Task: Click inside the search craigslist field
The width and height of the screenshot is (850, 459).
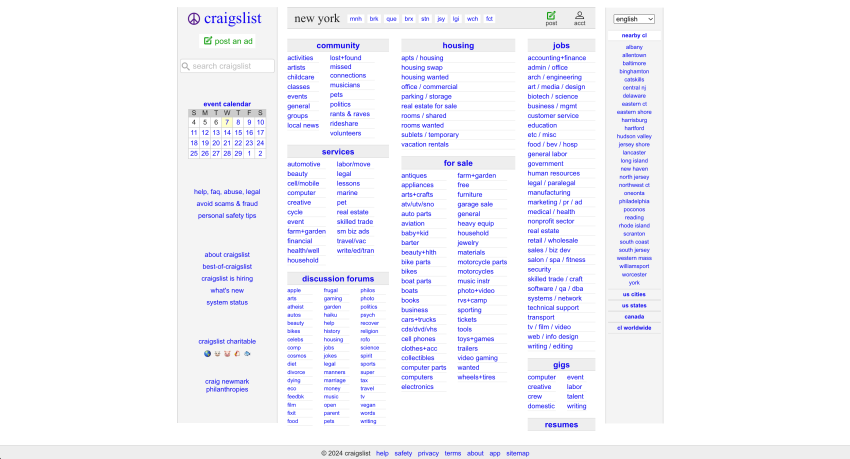Action: tap(227, 66)
